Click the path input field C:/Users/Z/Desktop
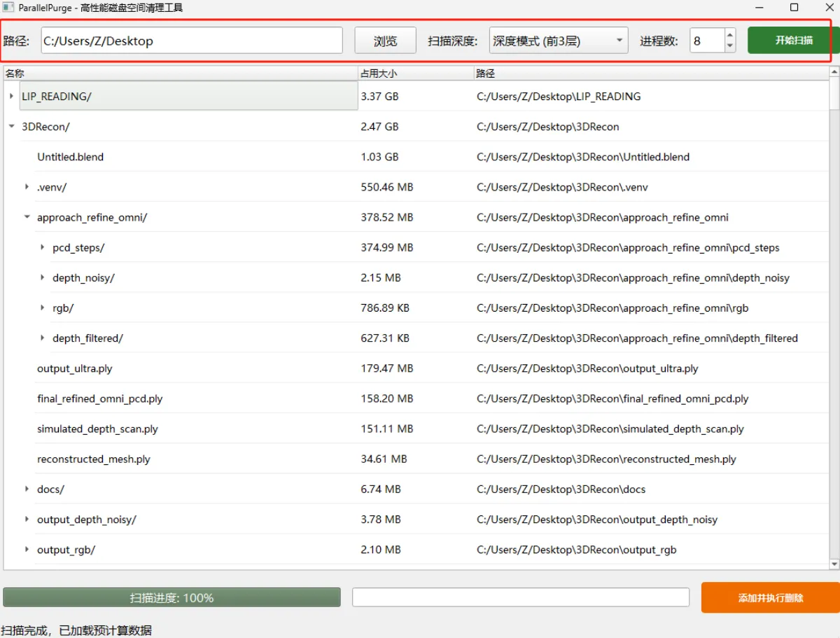The height and width of the screenshot is (638, 840). coord(192,41)
